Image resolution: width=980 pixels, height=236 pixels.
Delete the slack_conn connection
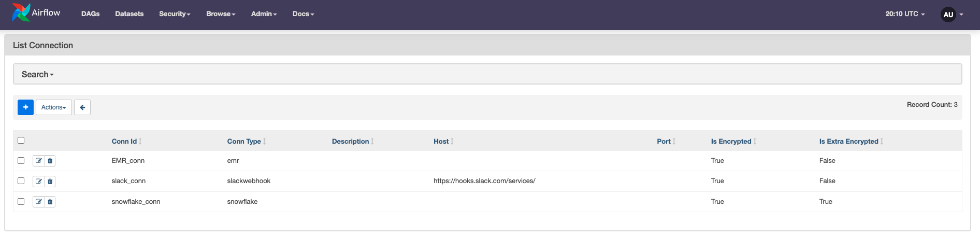tap(50, 181)
